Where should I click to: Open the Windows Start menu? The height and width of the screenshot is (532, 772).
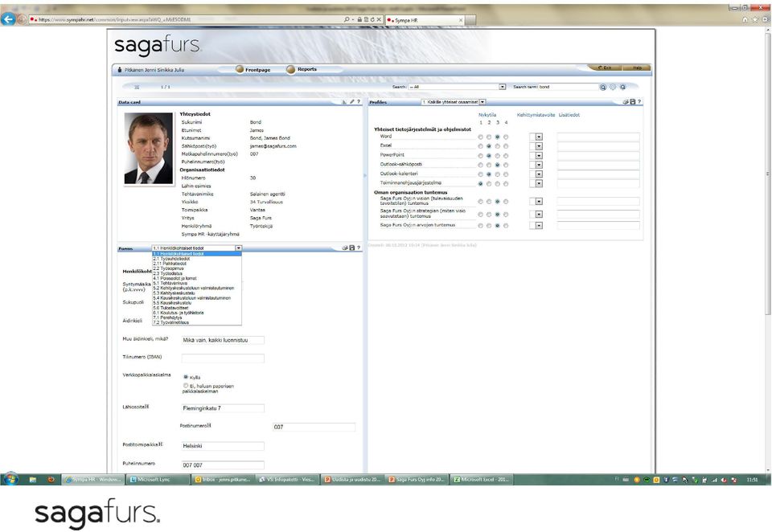point(10,479)
